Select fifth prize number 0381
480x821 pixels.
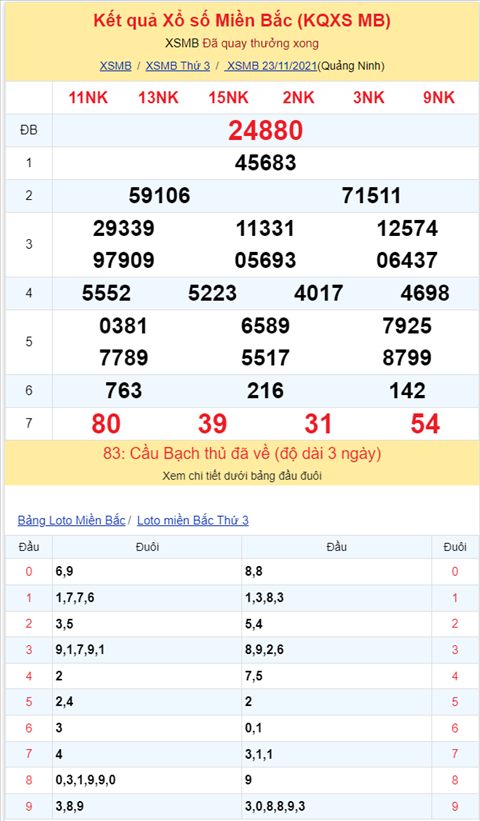(124, 326)
